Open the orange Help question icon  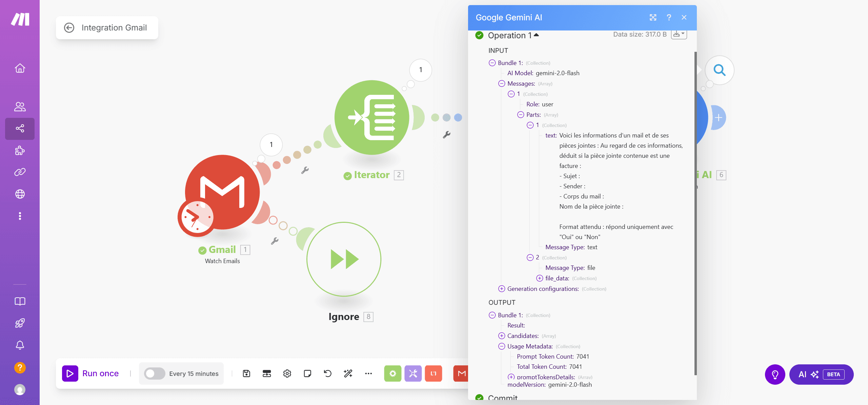20,367
